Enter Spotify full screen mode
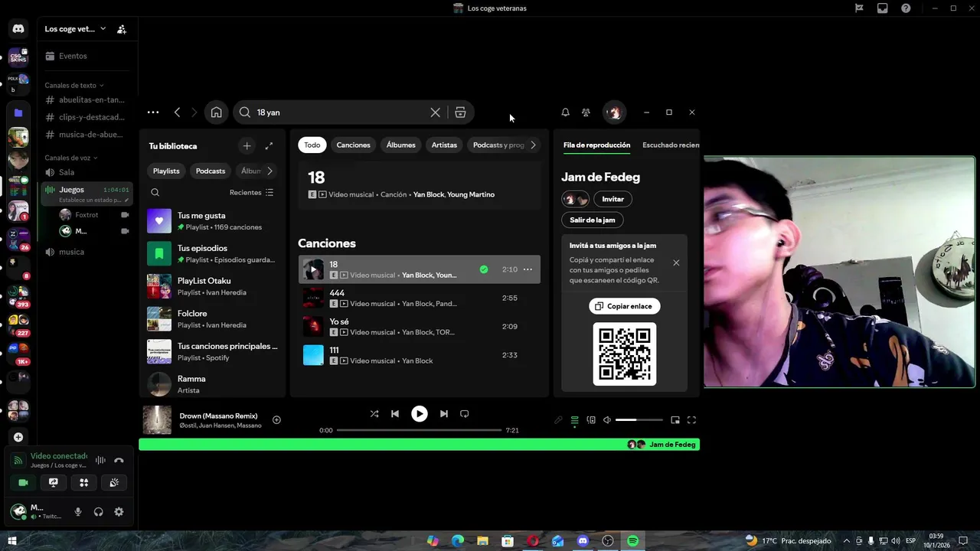980x551 pixels. (x=691, y=419)
